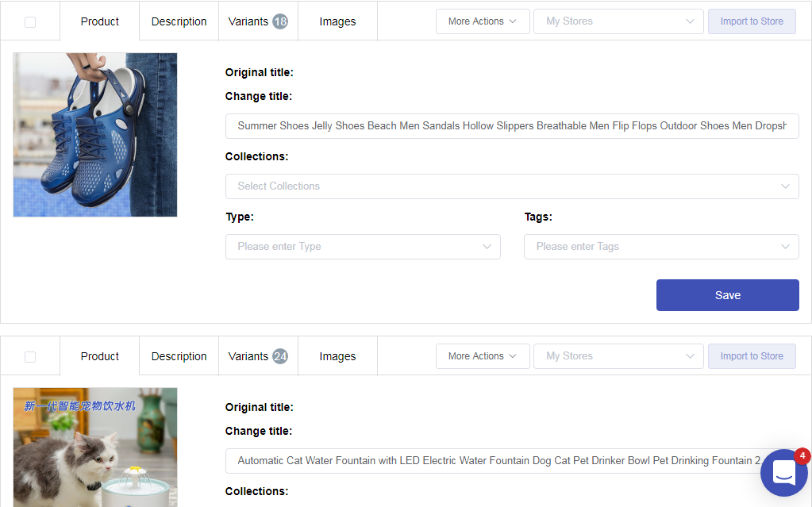This screenshot has height=507, width=812.
Task: Click the blue sandals product thumbnail
Action: click(95, 135)
